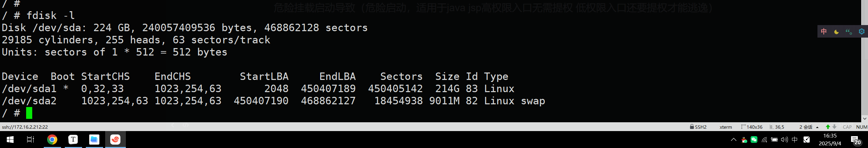
Task: Open Task View on the taskbar
Action: pos(31,140)
